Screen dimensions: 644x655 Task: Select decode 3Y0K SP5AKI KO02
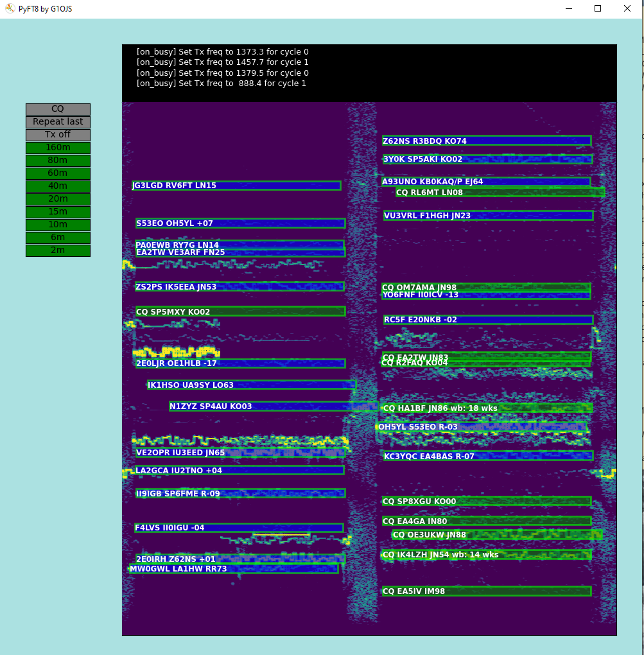pos(487,159)
